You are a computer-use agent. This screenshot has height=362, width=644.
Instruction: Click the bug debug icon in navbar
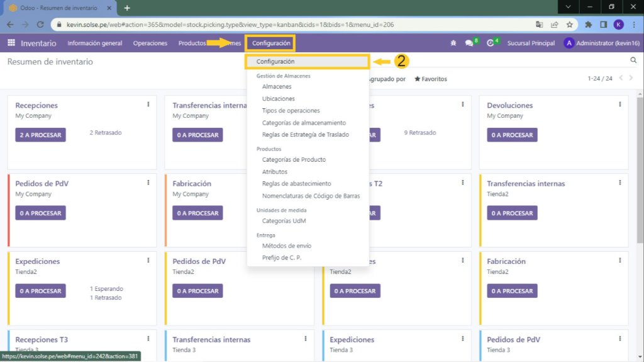(x=454, y=43)
